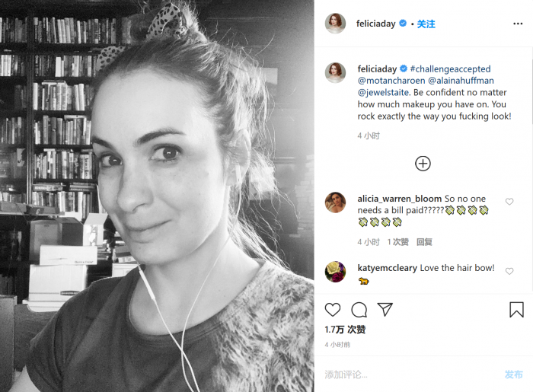Save post with the bookmark icon
This screenshot has width=533, height=392.
coord(516,310)
